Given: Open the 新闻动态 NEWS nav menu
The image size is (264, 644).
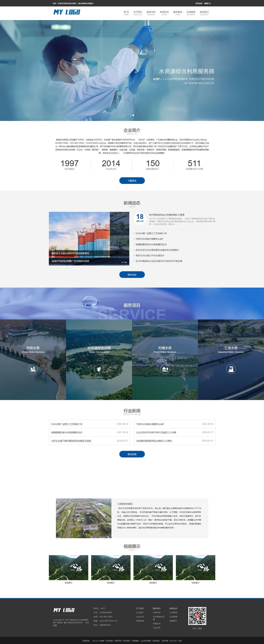Looking at the screenshot, I should pos(164,13).
